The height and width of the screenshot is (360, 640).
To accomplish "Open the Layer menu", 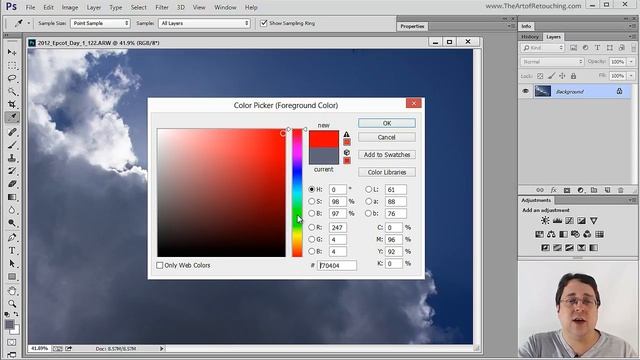I will pyautogui.click(x=93, y=7).
